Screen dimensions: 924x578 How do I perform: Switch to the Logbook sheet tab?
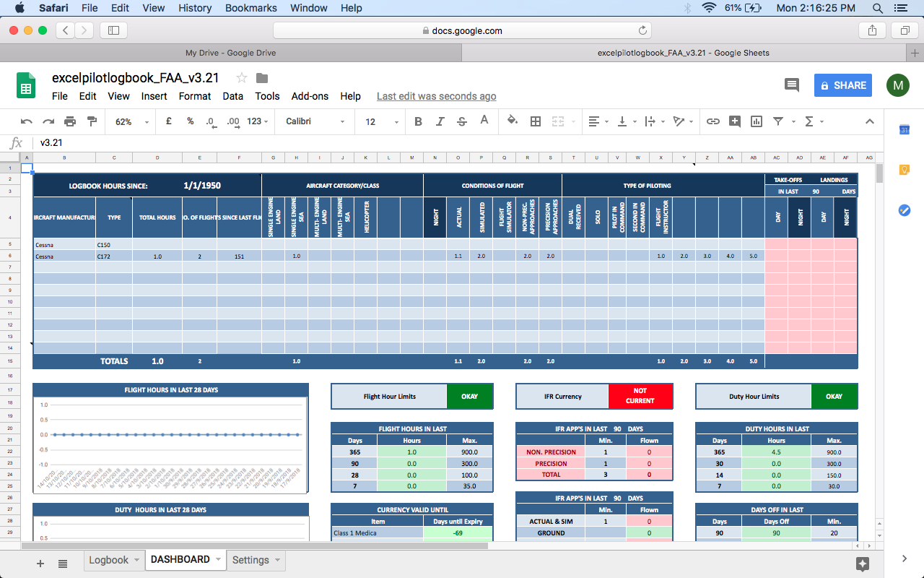point(113,560)
